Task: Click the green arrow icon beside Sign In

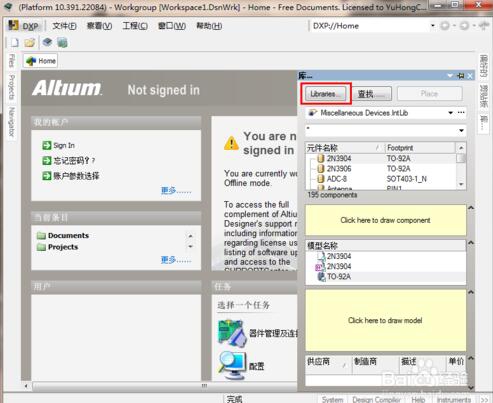Action: click(x=47, y=145)
